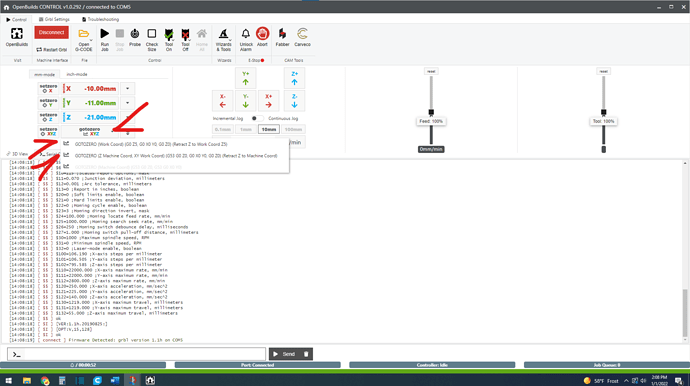This screenshot has height=386, width=690.
Task: Click the Port: Connected status bar
Action: tap(257, 365)
